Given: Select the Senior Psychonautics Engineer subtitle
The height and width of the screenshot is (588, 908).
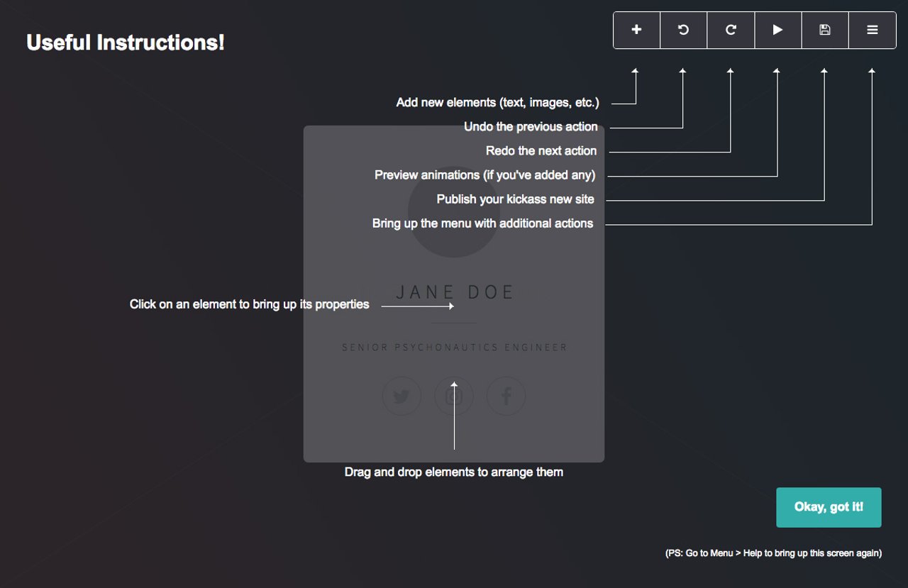Looking at the screenshot, I should (x=454, y=347).
